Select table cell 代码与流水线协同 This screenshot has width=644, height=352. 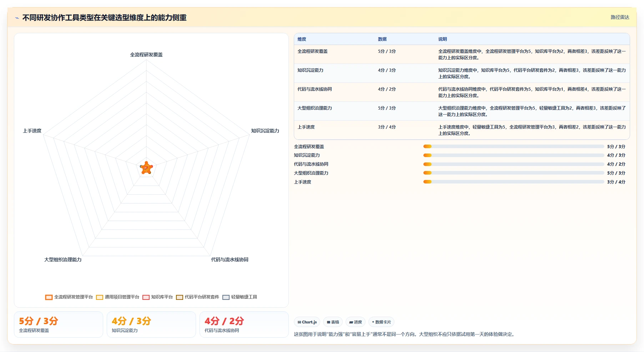click(315, 89)
